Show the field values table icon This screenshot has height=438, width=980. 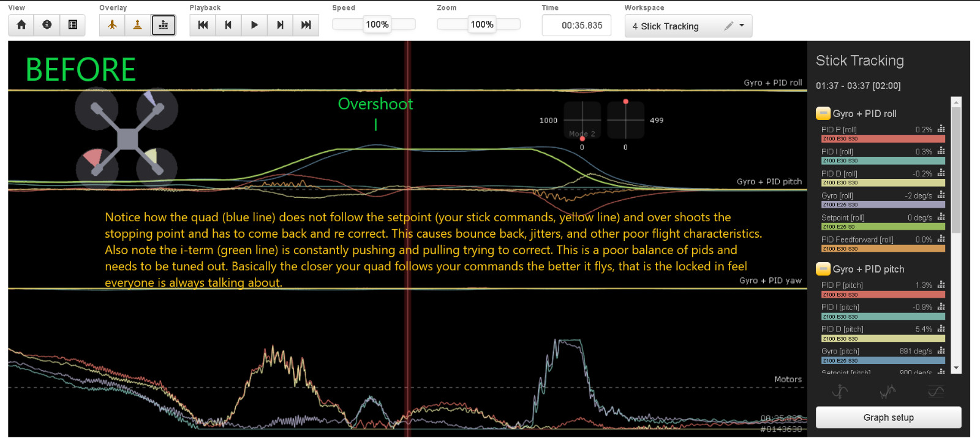[73, 25]
